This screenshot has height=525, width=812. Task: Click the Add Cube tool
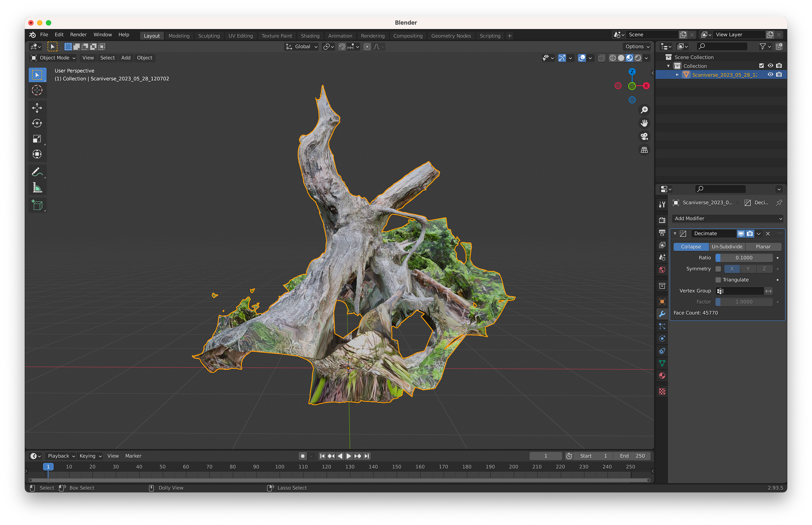37,205
